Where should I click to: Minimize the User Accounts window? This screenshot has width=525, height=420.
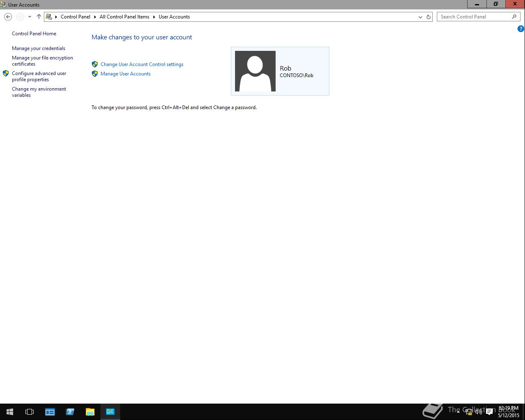click(x=477, y=4)
